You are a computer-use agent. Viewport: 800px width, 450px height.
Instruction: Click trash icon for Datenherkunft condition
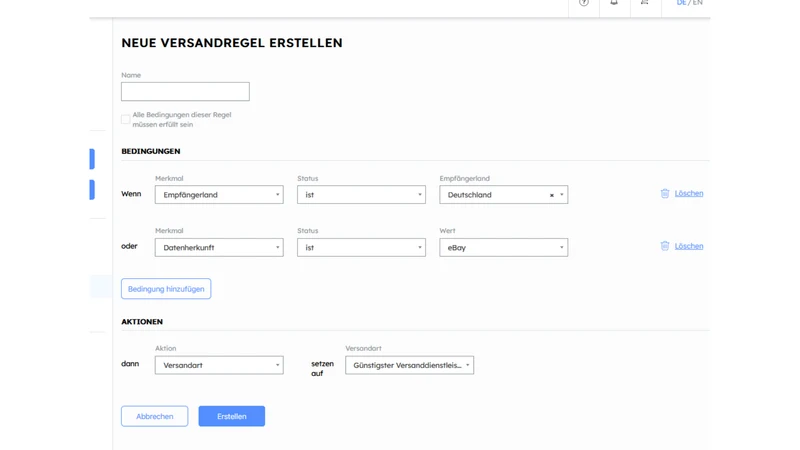[x=665, y=246]
